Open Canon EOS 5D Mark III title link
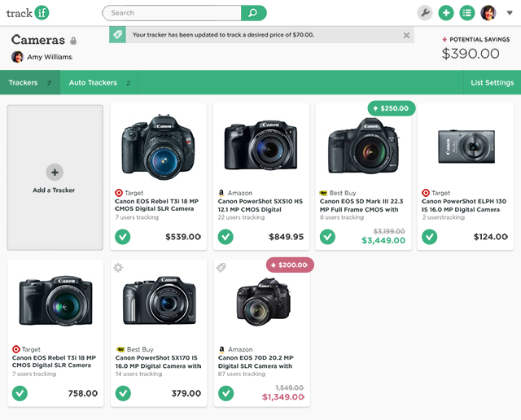Viewport: 521px width, 420px height. point(361,205)
